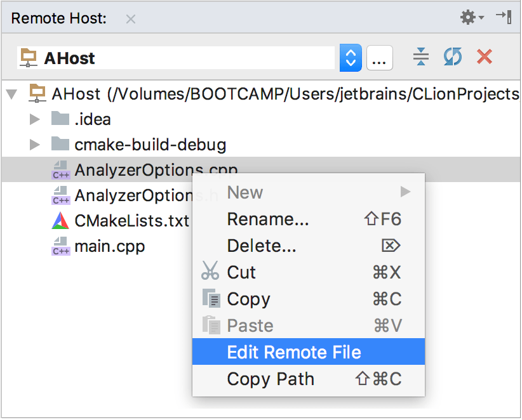Open the AHost connection dropdown
Screen dimensions: 522x420
pos(351,57)
